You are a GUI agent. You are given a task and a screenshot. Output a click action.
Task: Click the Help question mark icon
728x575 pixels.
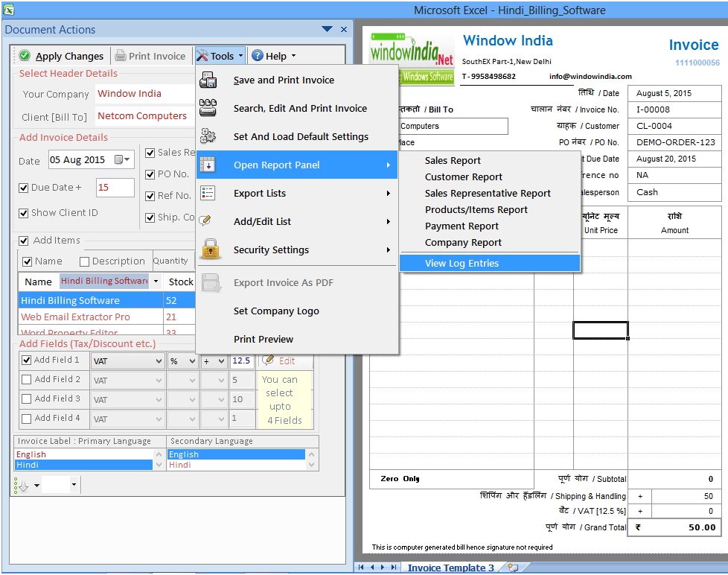pyautogui.click(x=258, y=56)
